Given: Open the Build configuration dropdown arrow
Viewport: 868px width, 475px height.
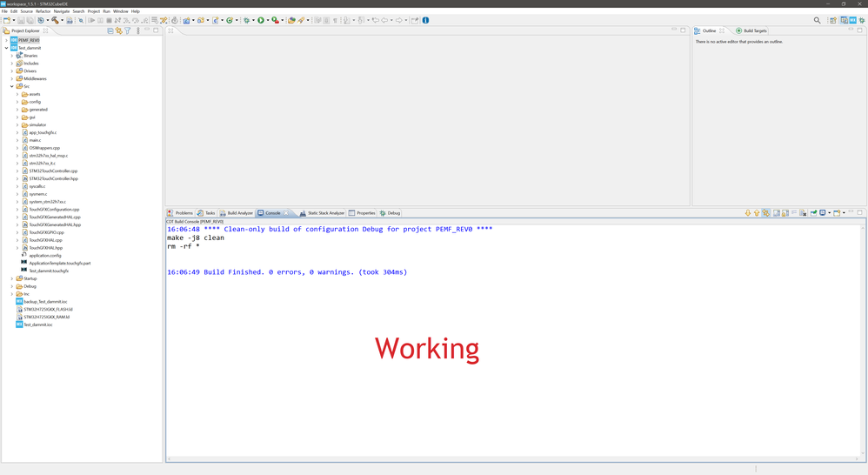Looking at the screenshot, I should 62,20.
